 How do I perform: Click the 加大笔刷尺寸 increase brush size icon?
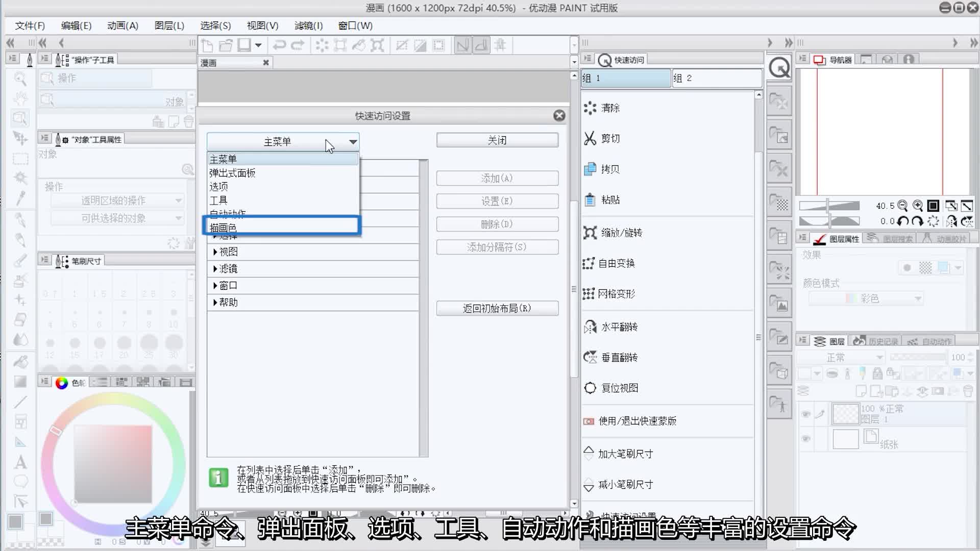coord(589,453)
